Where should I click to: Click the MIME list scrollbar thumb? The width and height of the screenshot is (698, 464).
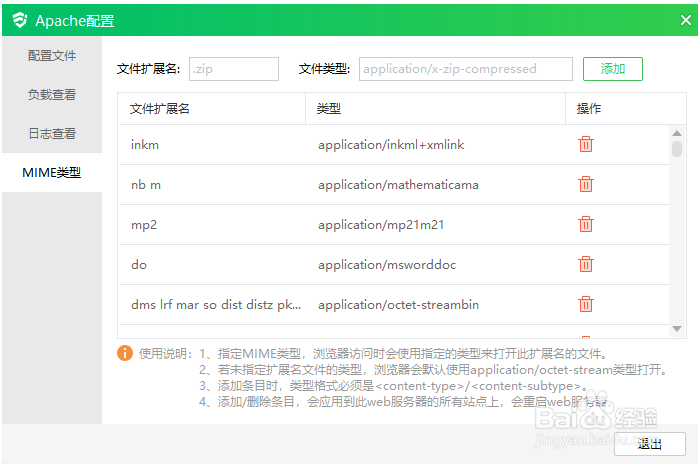pos(677,149)
